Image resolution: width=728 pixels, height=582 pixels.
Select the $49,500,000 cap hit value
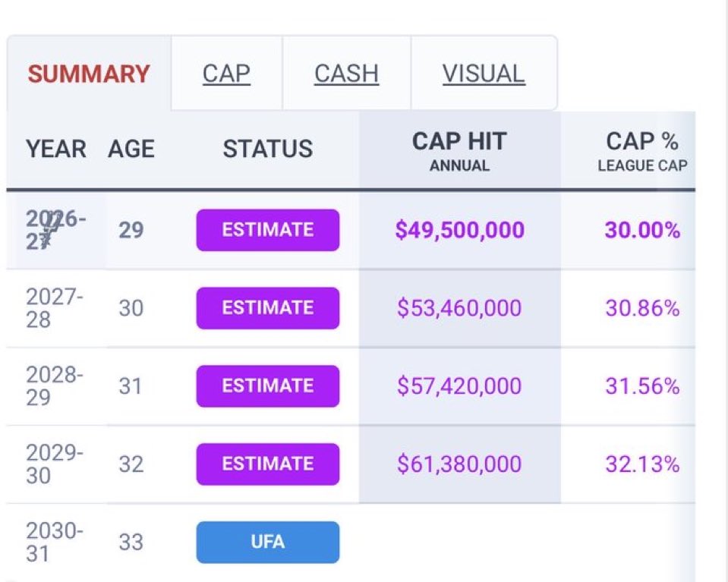[459, 230]
